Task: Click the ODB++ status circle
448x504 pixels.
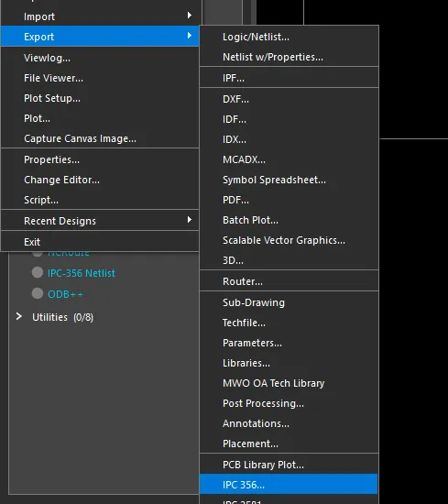Action: pyautogui.click(x=38, y=293)
